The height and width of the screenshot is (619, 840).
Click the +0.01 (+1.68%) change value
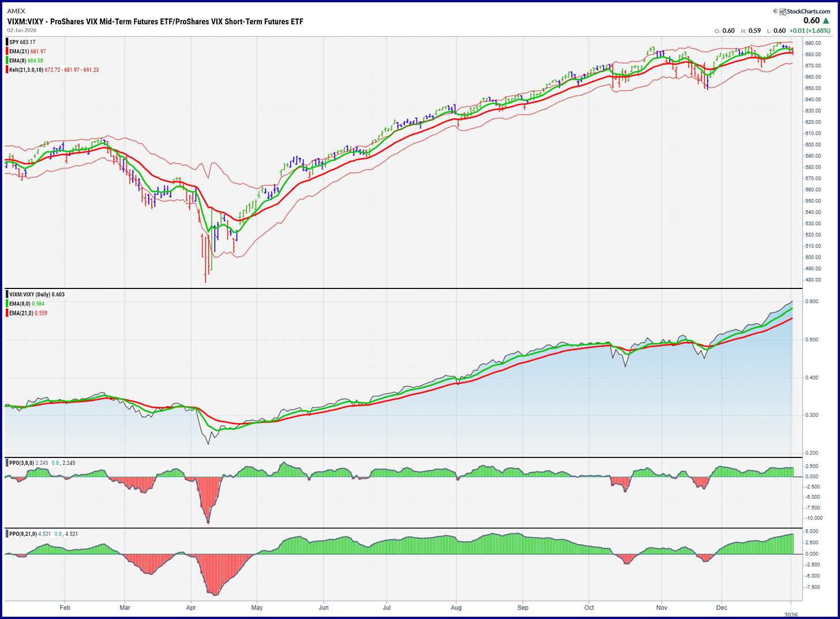coord(811,31)
